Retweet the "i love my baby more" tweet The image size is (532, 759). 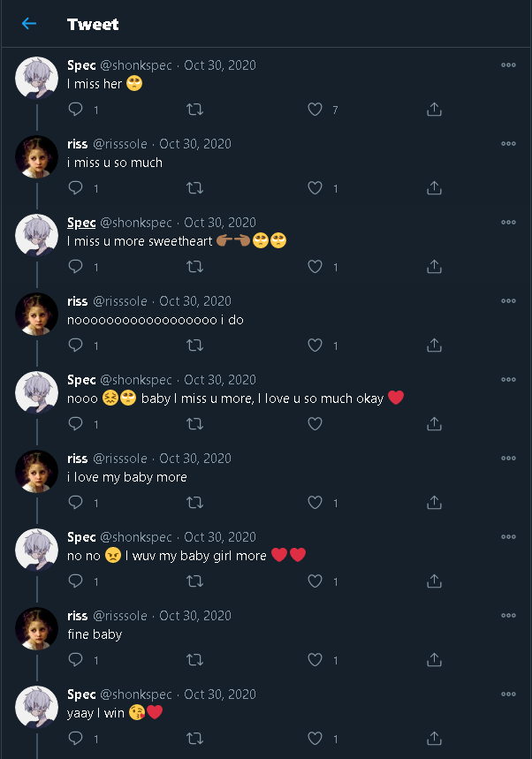click(195, 503)
